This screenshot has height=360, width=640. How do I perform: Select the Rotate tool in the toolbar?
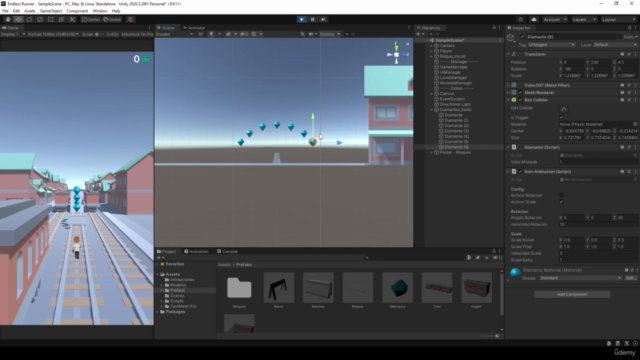29,19
